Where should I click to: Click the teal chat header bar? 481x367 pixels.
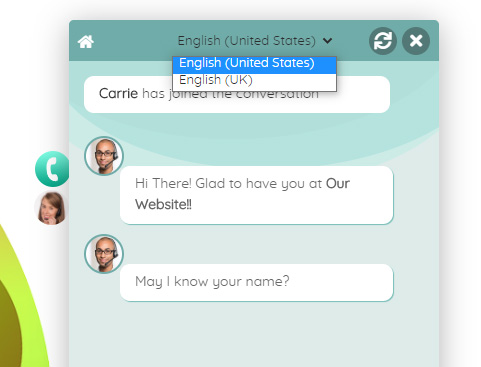pos(254,41)
